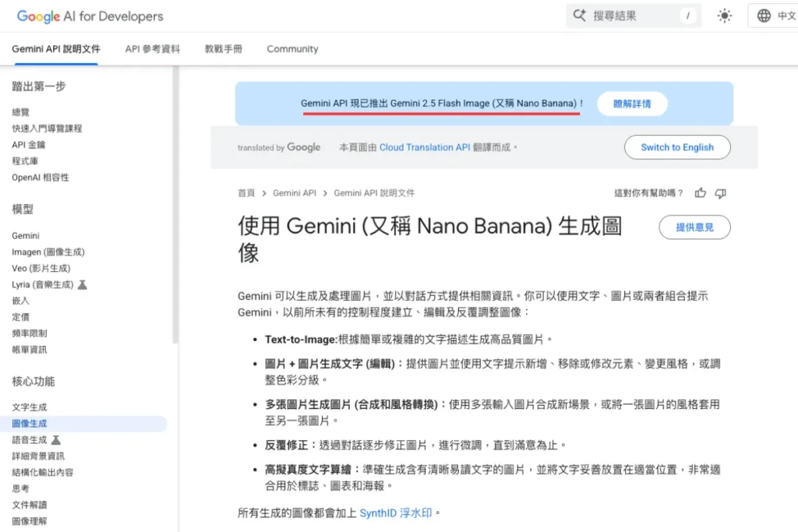Open Lyria (音樂生成) sidebar item
Viewport: 798px width, 532px height.
click(43, 284)
